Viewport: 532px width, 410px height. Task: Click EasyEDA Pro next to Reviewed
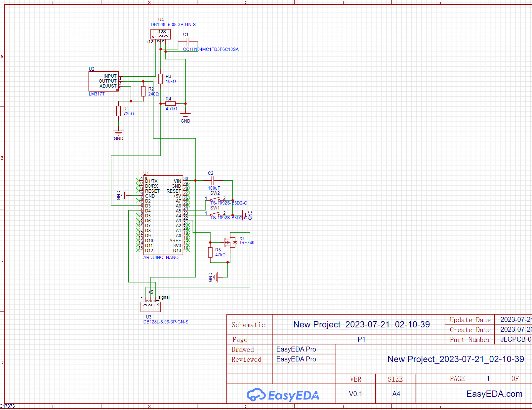click(x=296, y=359)
